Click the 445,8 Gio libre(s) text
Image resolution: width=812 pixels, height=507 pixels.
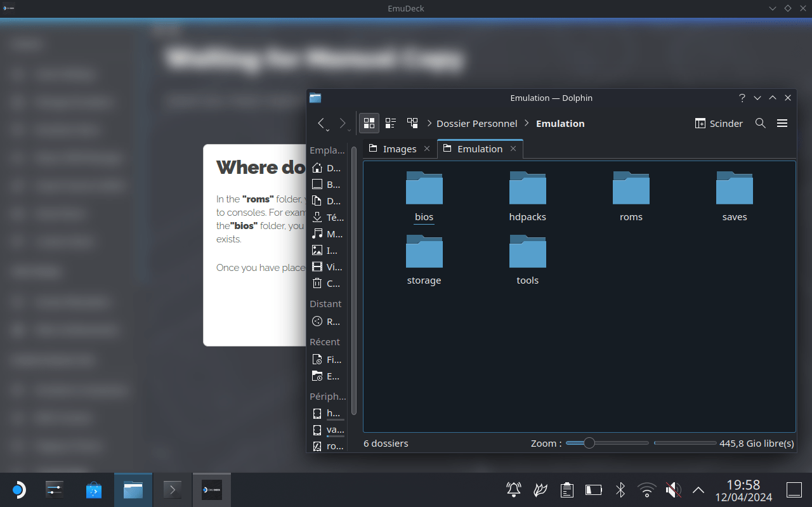pyautogui.click(x=757, y=443)
